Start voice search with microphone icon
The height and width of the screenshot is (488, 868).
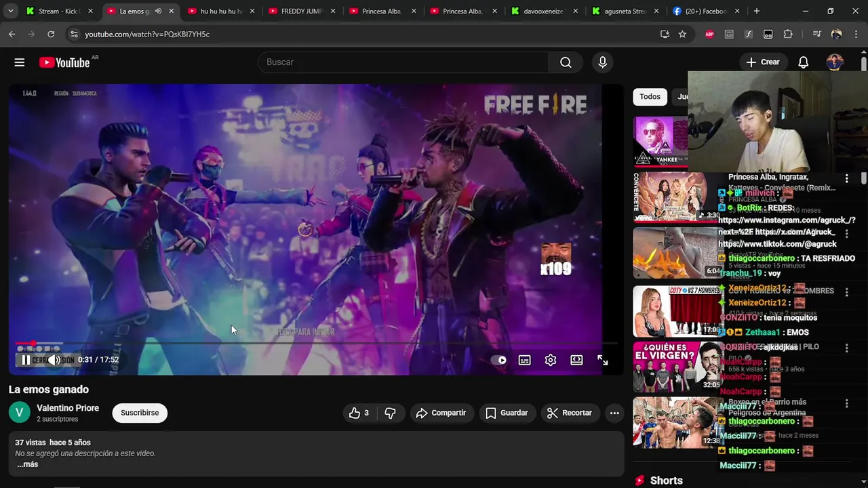pos(602,62)
